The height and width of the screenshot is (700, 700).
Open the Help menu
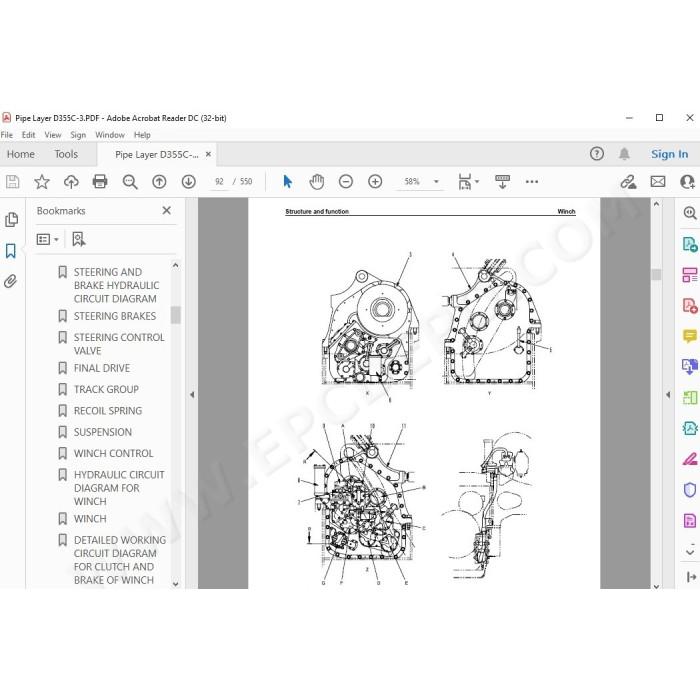click(x=142, y=135)
